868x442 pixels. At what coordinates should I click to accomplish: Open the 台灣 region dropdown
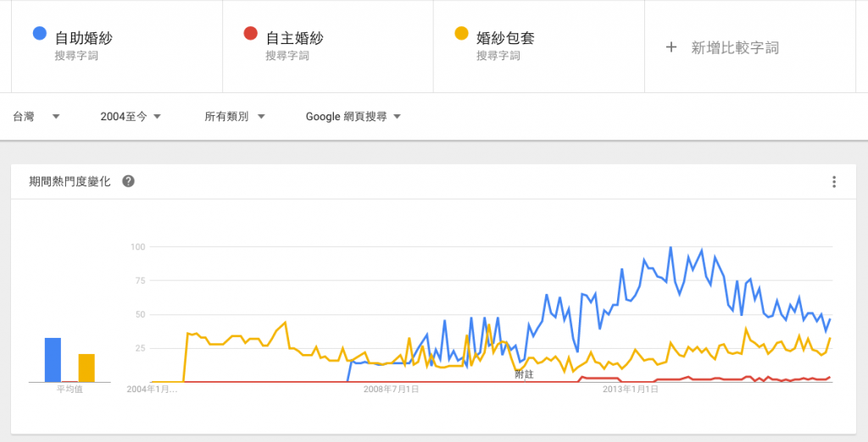[x=36, y=117]
